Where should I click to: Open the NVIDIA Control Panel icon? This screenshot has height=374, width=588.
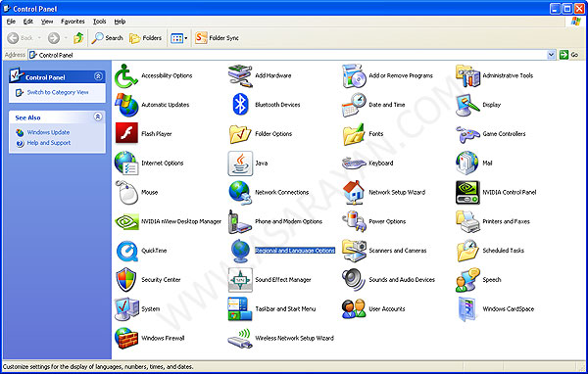click(467, 192)
